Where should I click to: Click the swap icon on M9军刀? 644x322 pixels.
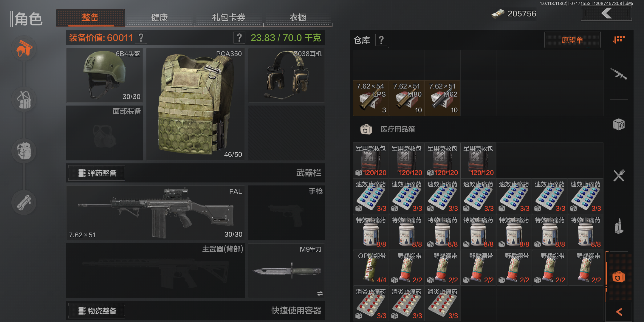[x=320, y=293]
